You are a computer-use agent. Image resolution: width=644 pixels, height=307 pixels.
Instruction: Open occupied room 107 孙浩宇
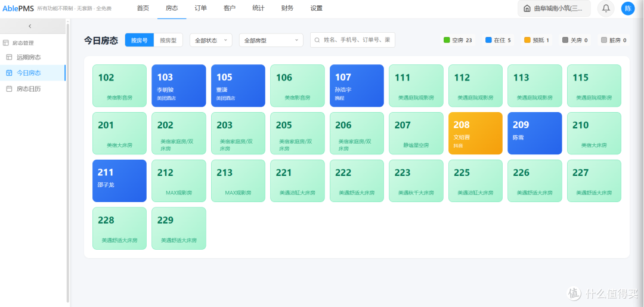[357, 86]
